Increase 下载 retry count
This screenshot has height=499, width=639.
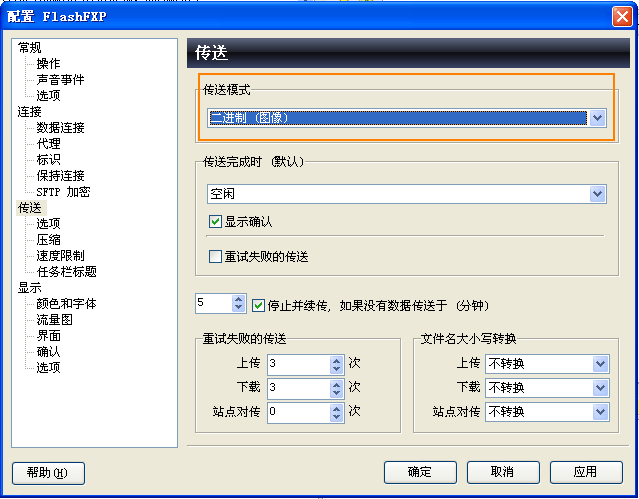pos(336,384)
